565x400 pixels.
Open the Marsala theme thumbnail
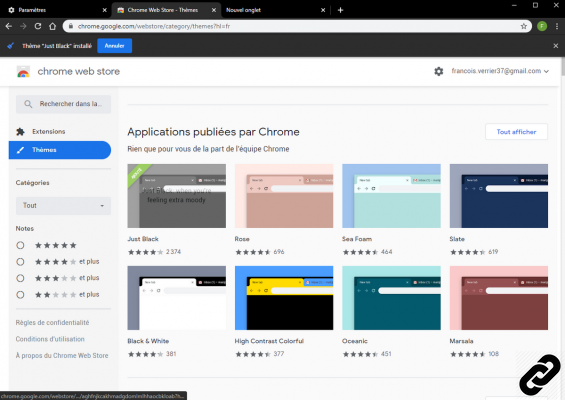[x=499, y=298]
